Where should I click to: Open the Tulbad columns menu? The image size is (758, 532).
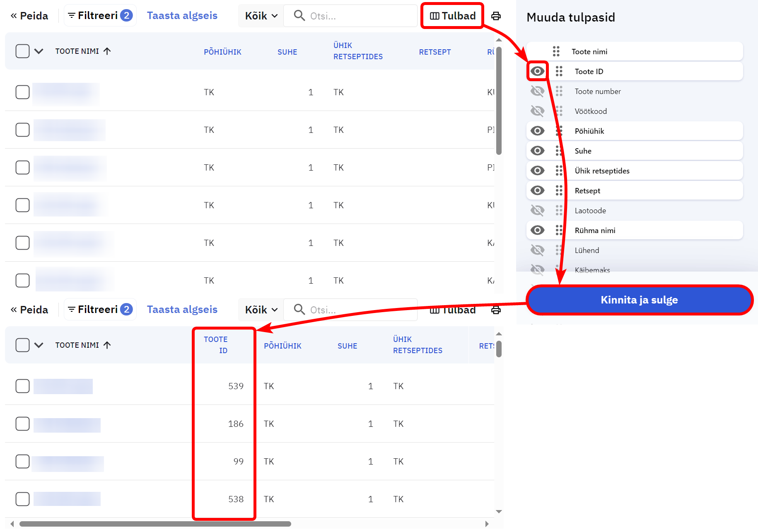coord(452,16)
